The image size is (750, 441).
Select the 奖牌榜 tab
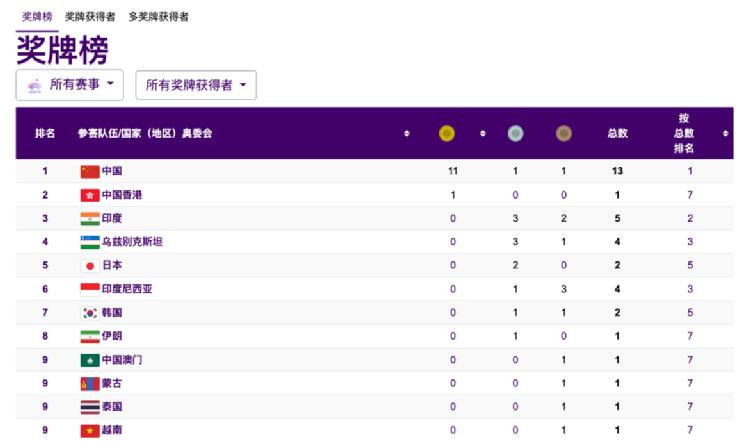[37, 17]
